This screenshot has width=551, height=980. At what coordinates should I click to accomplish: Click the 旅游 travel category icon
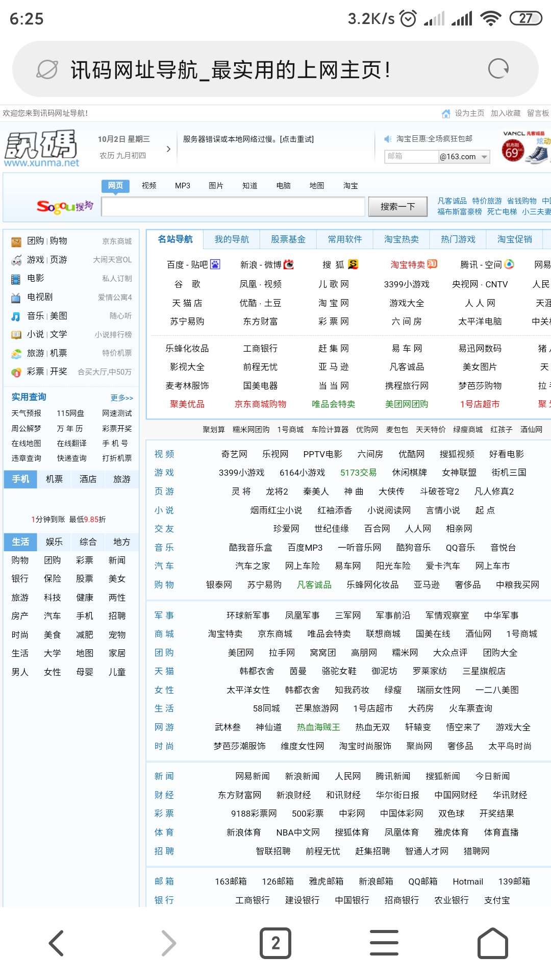(16, 354)
